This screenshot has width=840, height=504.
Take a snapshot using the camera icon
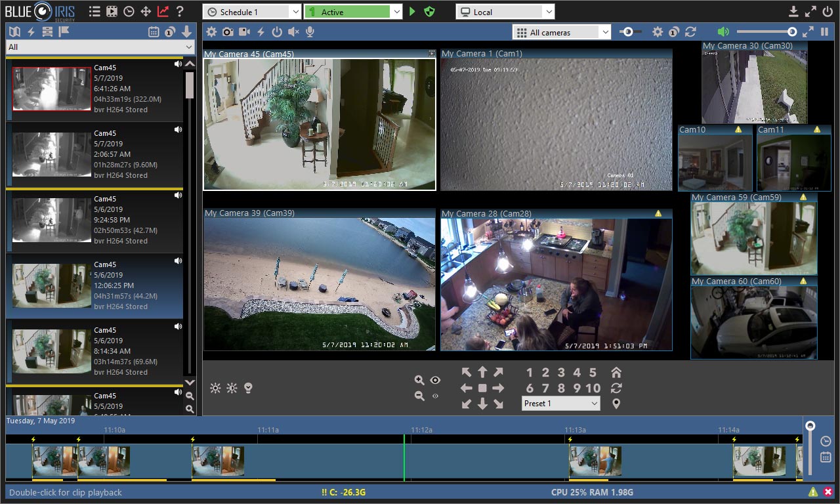[x=228, y=31]
